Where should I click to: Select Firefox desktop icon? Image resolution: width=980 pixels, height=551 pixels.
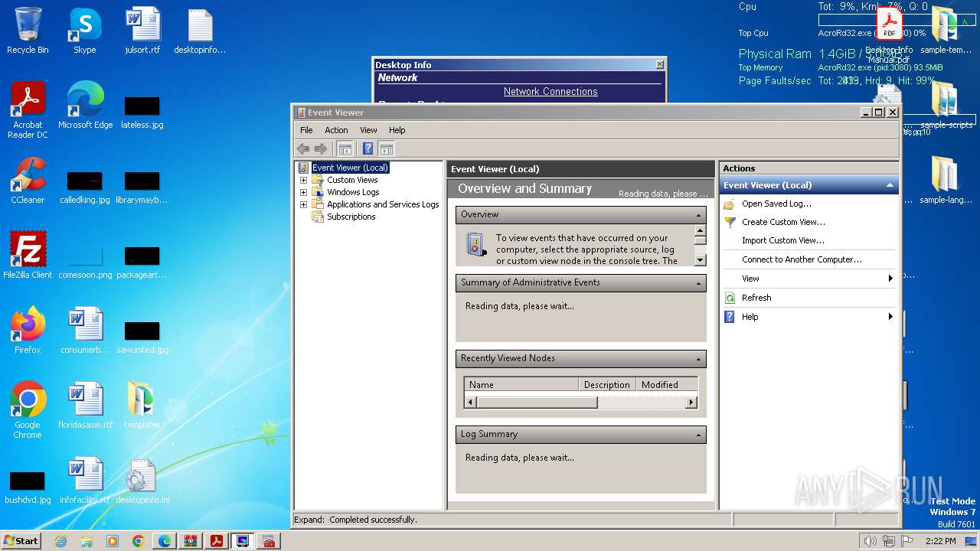tap(28, 331)
